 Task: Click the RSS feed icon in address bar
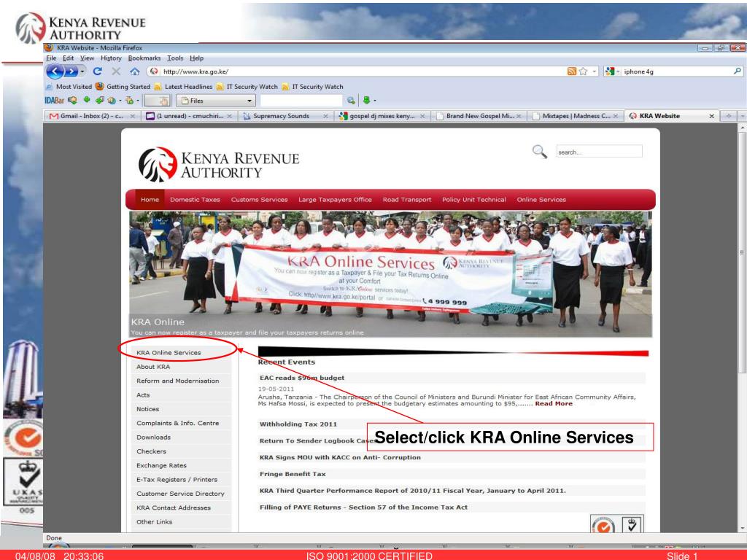pos(572,71)
